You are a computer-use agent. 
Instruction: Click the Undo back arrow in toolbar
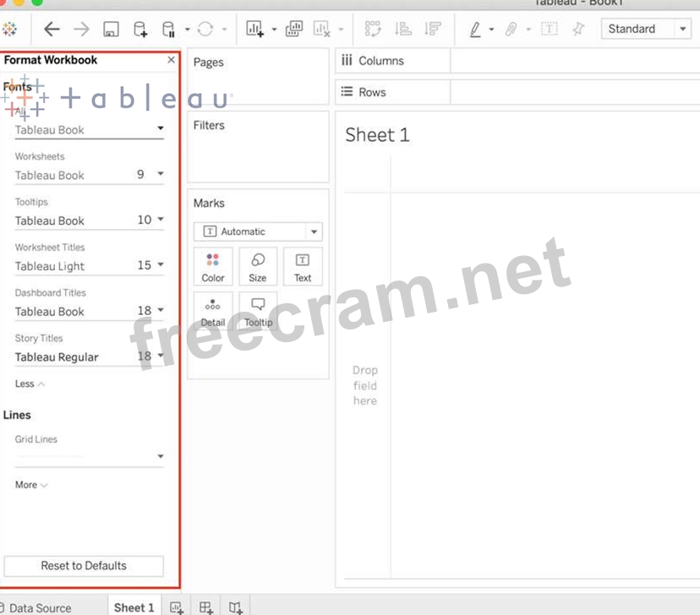pos(52,30)
